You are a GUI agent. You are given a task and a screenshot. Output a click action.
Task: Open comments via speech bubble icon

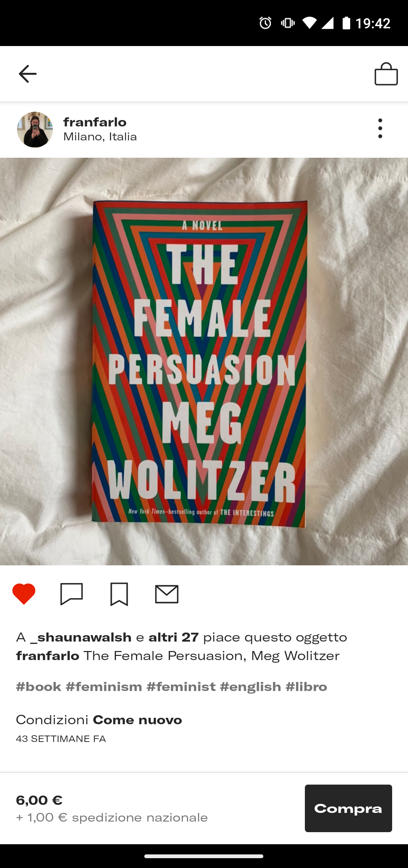click(71, 594)
